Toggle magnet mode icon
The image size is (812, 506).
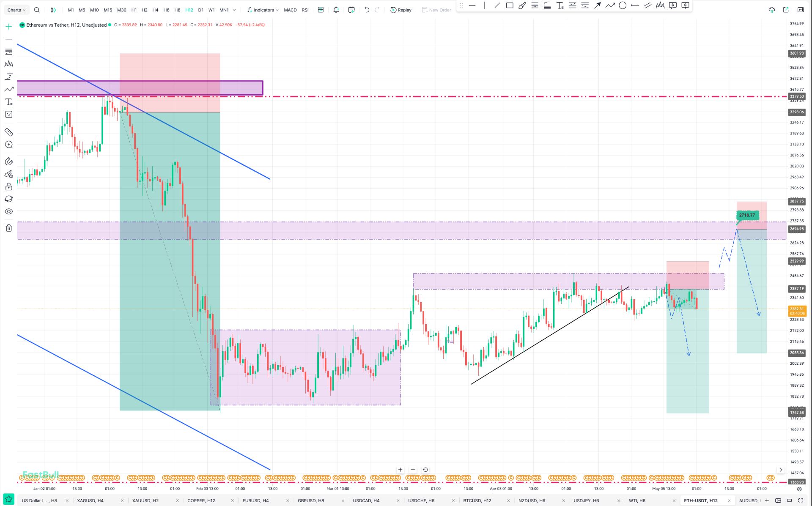[x=8, y=161]
